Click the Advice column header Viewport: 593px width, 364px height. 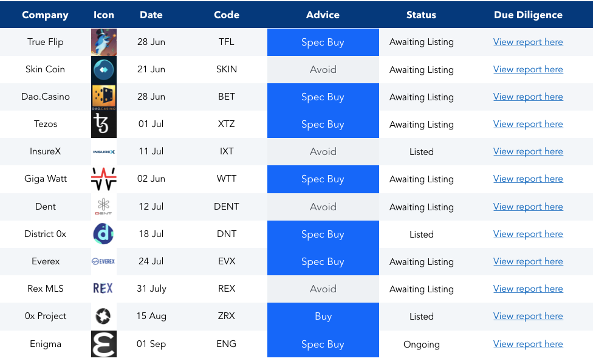tap(323, 15)
